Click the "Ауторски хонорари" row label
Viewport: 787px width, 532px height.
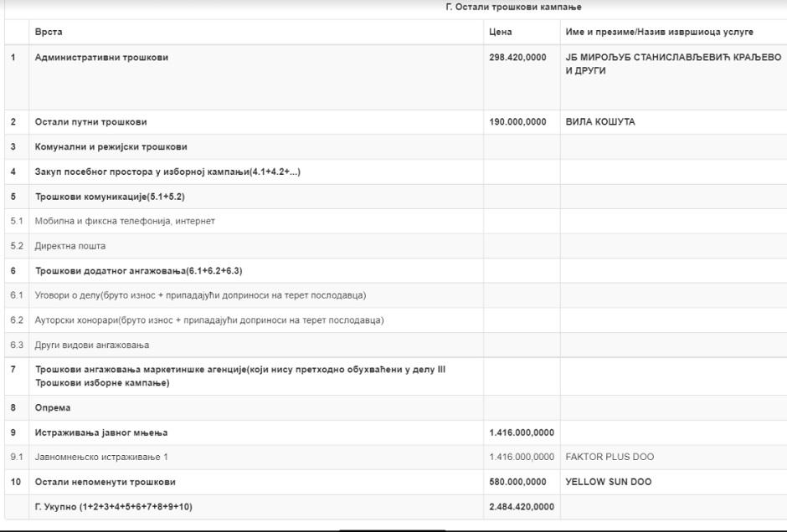tap(209, 320)
